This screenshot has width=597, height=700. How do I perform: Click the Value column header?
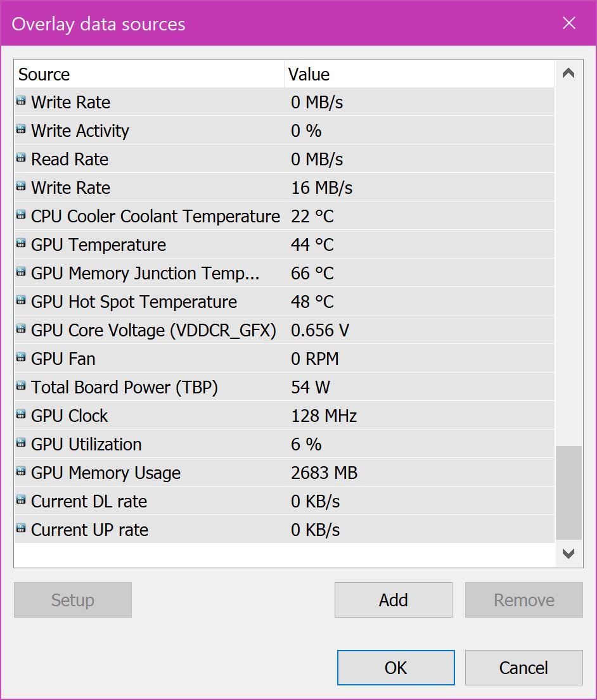(418, 74)
